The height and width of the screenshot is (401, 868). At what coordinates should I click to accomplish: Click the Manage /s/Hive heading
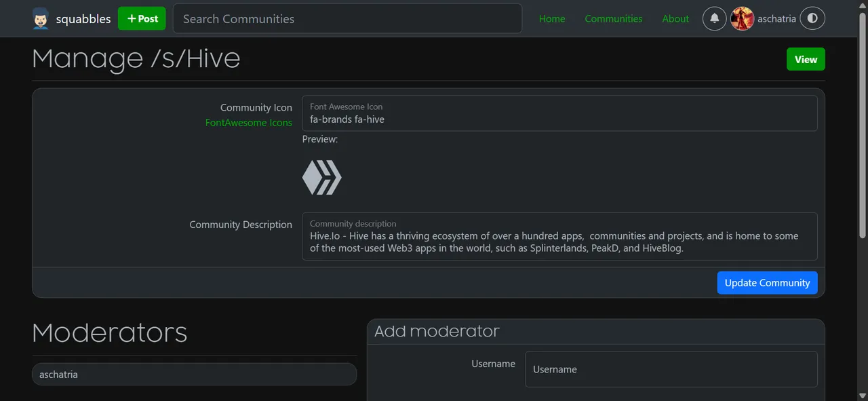coord(136,59)
